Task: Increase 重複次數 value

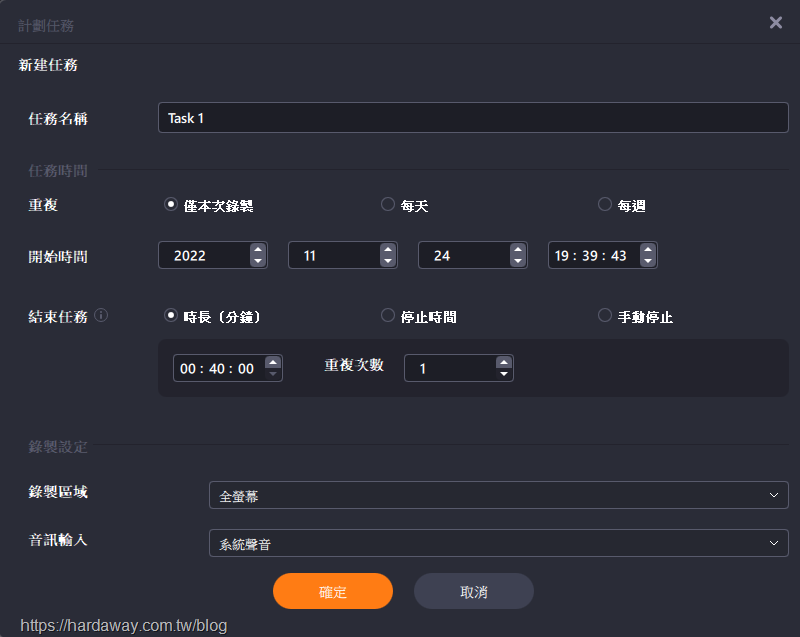Action: pos(504,363)
